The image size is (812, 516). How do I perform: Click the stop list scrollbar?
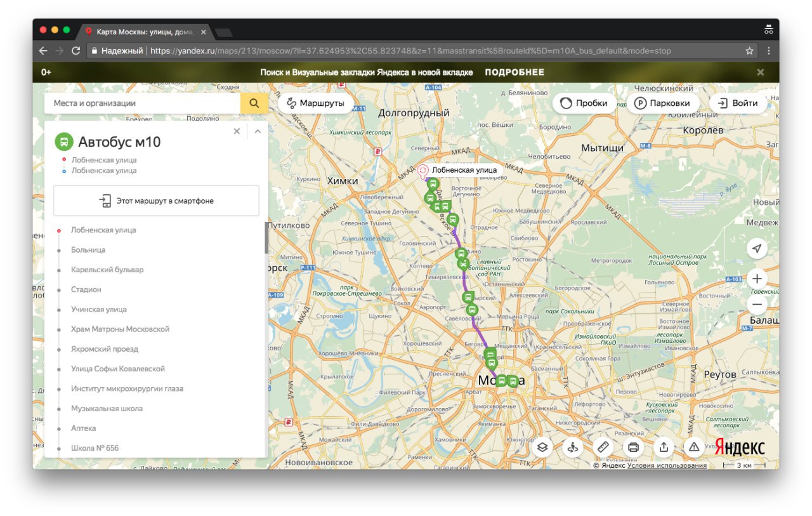266,238
